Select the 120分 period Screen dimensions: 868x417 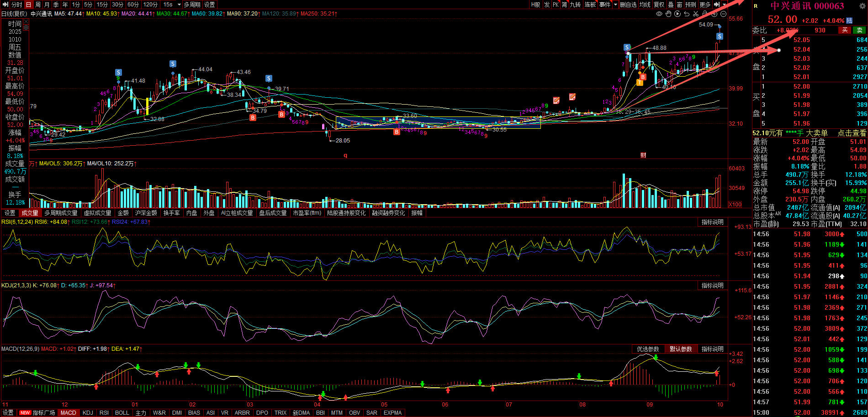150,5
